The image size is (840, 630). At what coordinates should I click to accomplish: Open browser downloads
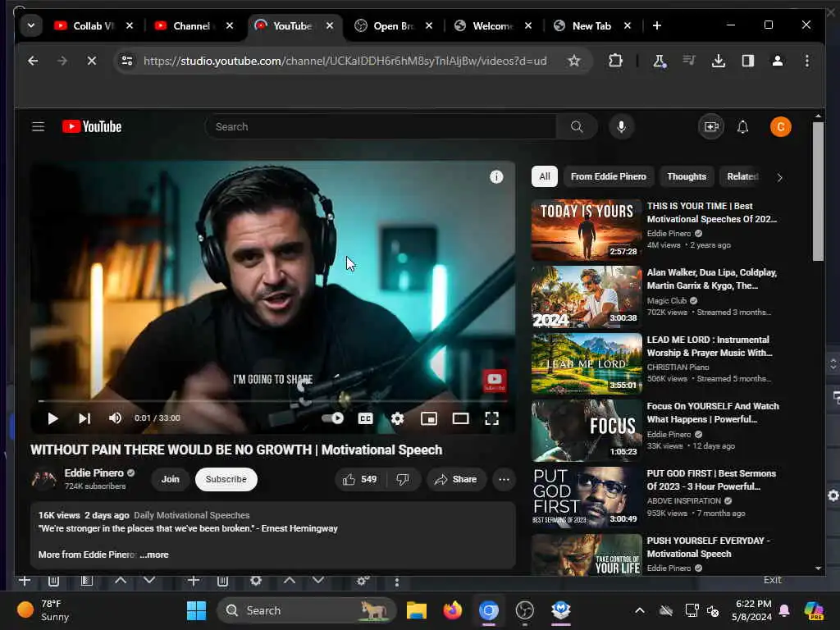pos(719,61)
